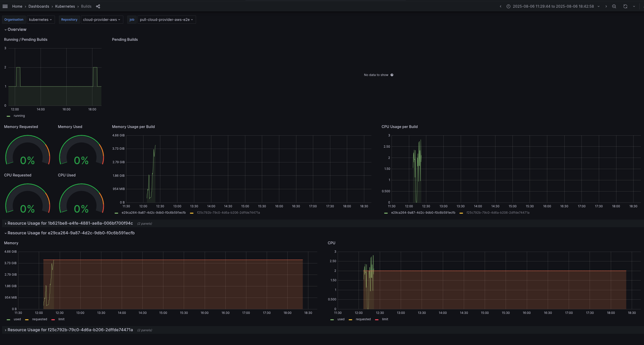The width and height of the screenshot is (644, 345).
Task: Click the f25c792b series color swatch in Memory legend
Action: pos(192,213)
